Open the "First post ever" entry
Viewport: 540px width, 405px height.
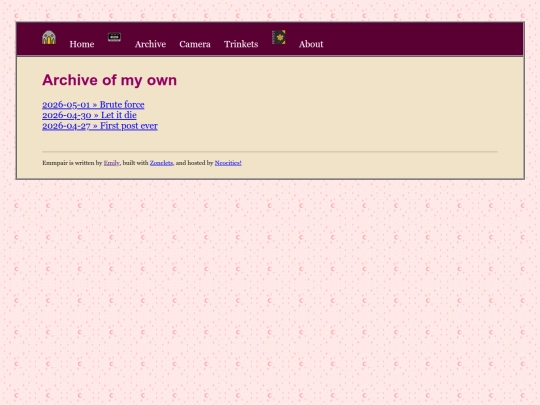pos(100,126)
